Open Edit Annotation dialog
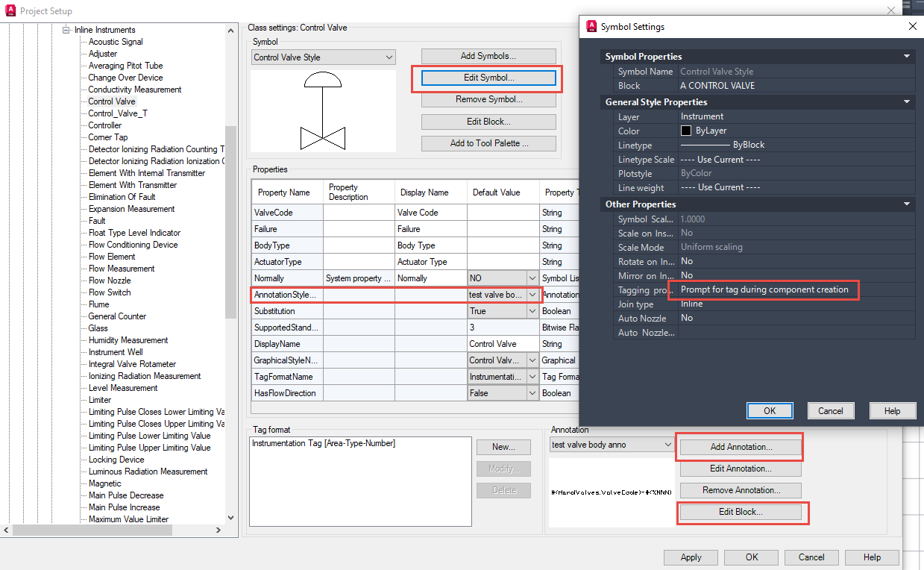The image size is (924, 570). point(739,469)
